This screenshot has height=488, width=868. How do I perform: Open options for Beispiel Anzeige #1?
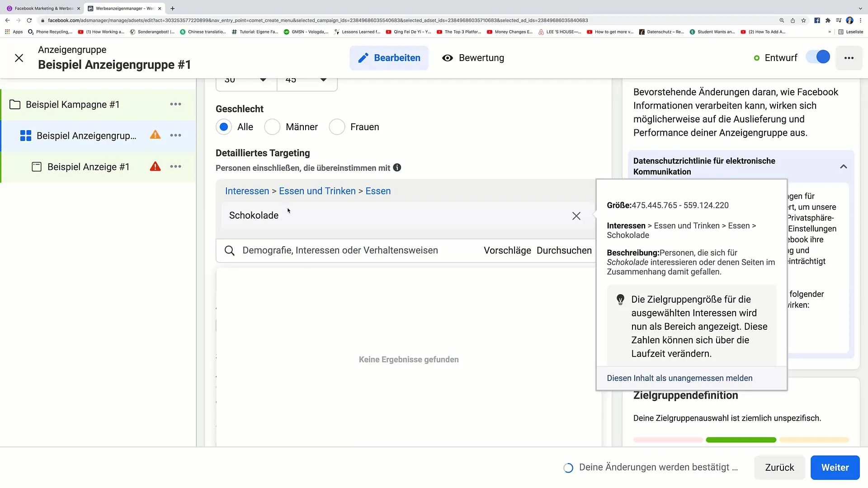coord(175,167)
